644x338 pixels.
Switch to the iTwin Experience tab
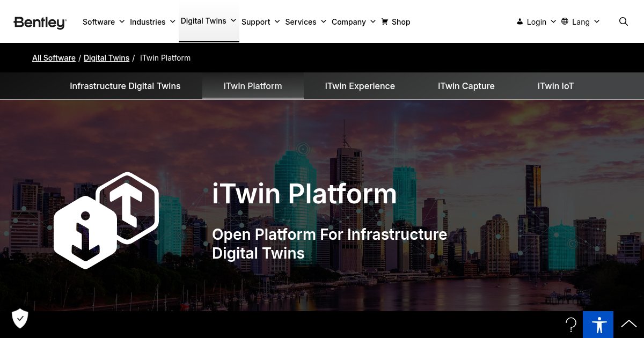pos(360,86)
